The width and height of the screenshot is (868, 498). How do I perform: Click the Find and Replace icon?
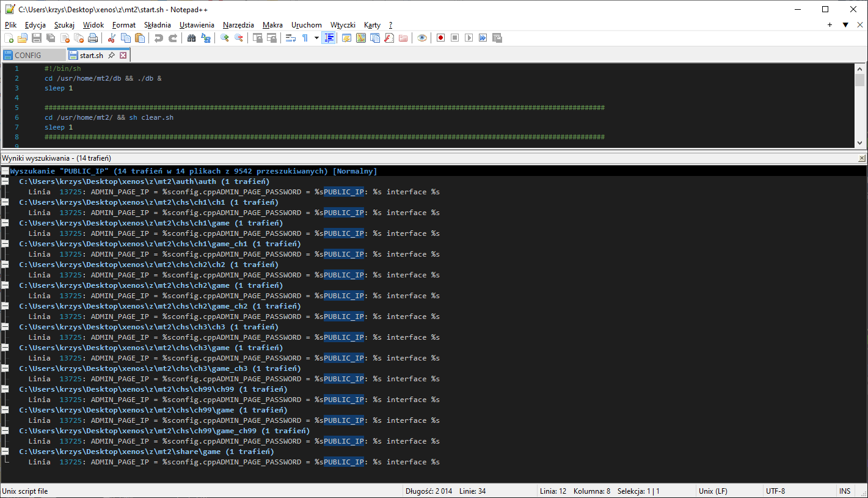[206, 38]
